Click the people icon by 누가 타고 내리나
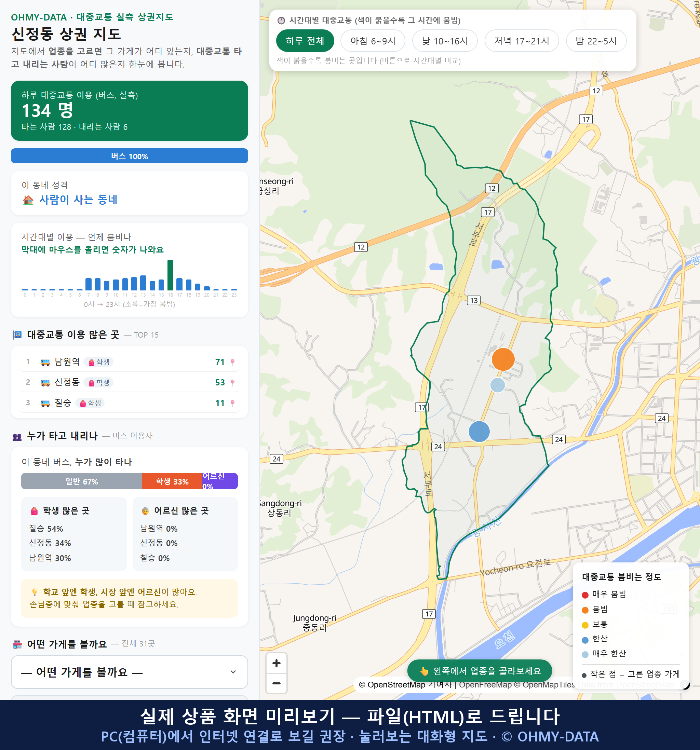The height and width of the screenshot is (750, 700). click(x=17, y=437)
